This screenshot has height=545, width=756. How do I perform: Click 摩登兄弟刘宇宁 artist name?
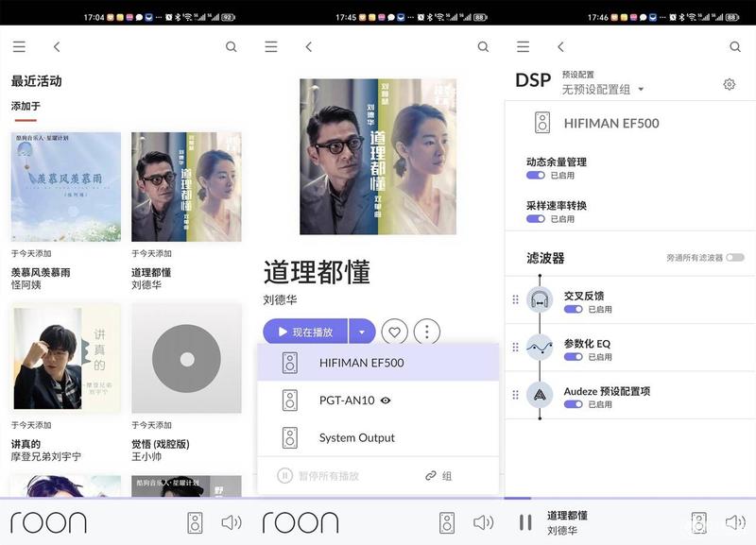(46, 456)
